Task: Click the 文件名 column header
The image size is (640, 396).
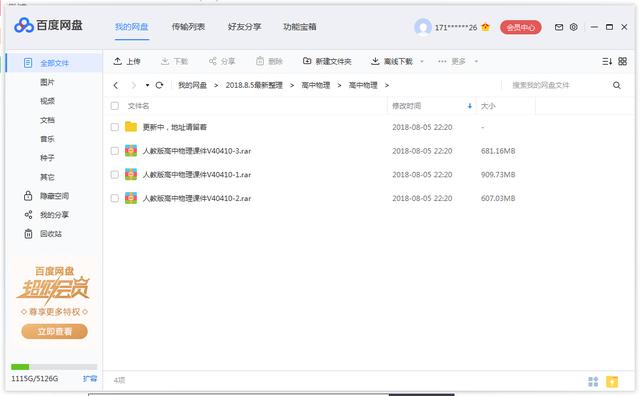Action: coord(138,106)
